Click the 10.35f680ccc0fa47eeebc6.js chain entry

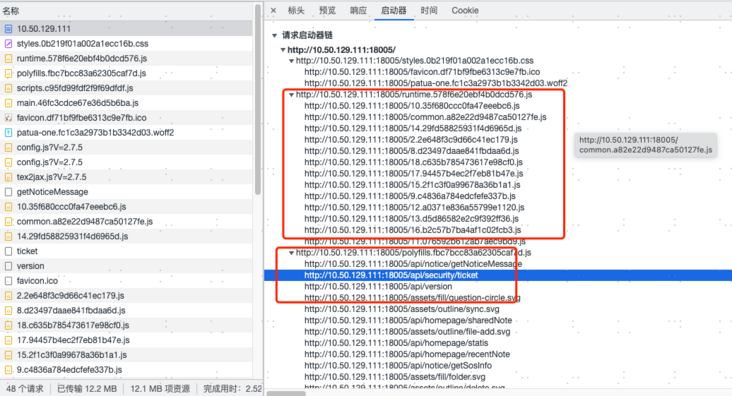tap(412, 106)
